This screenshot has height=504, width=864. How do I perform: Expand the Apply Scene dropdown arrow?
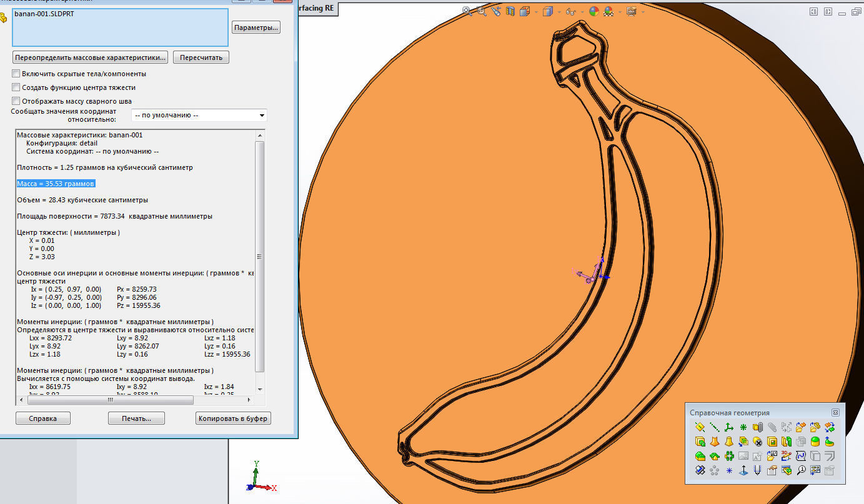(620, 11)
